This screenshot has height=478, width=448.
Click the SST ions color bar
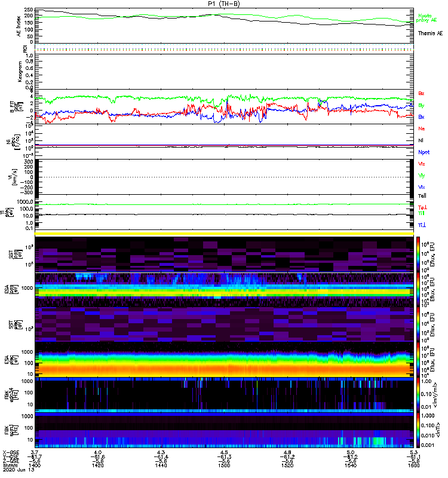pyautogui.click(x=418, y=255)
